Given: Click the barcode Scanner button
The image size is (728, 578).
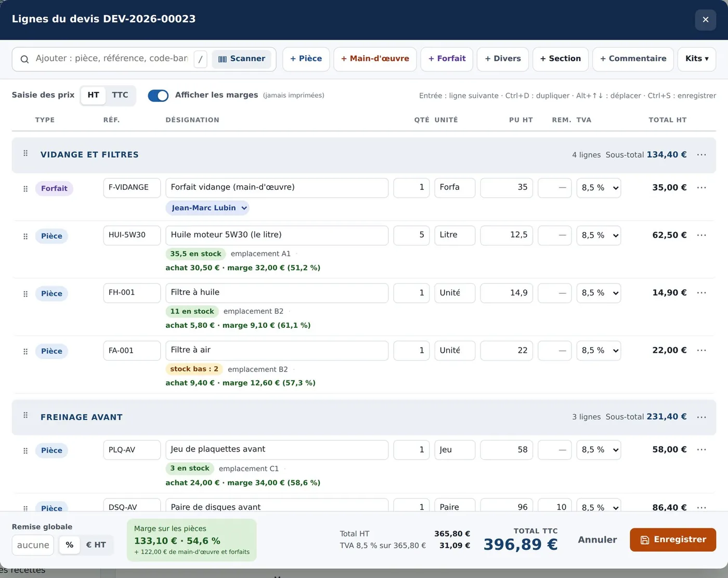Looking at the screenshot, I should tap(241, 59).
